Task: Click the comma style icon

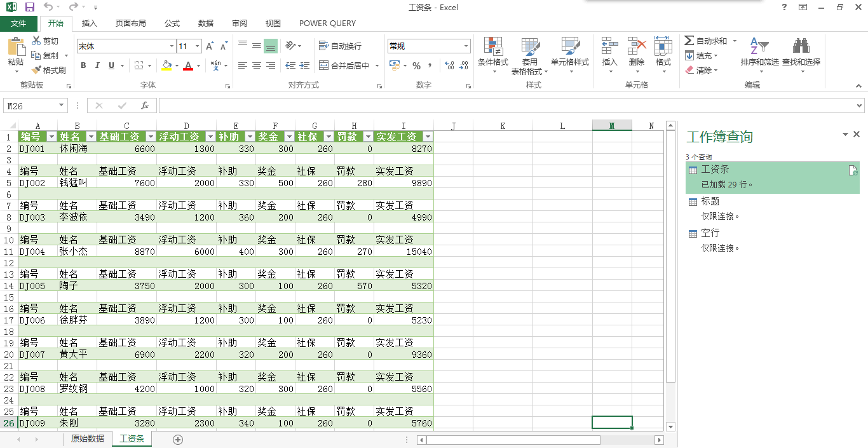Action: [430, 65]
